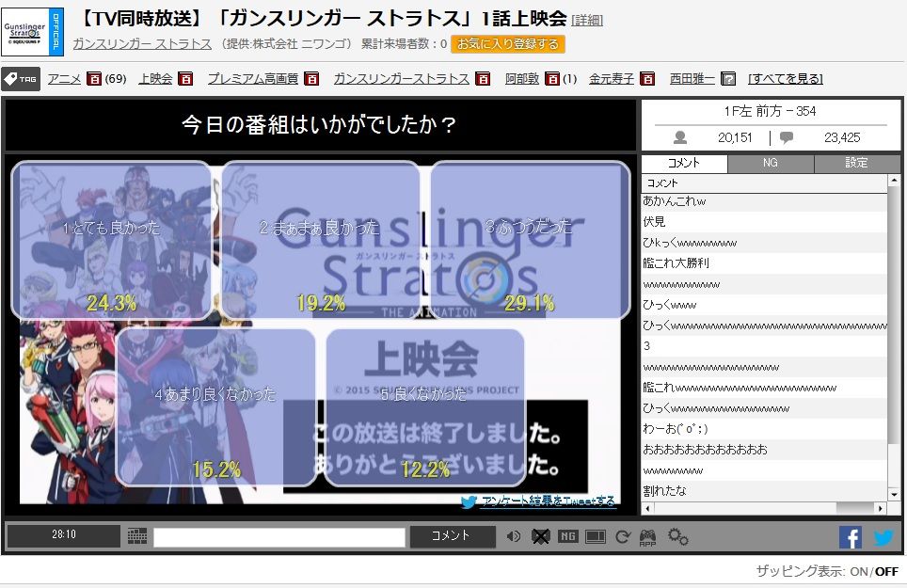Open the アニメ tag link
Viewport: 907px width, 588px height.
pyautogui.click(x=64, y=79)
